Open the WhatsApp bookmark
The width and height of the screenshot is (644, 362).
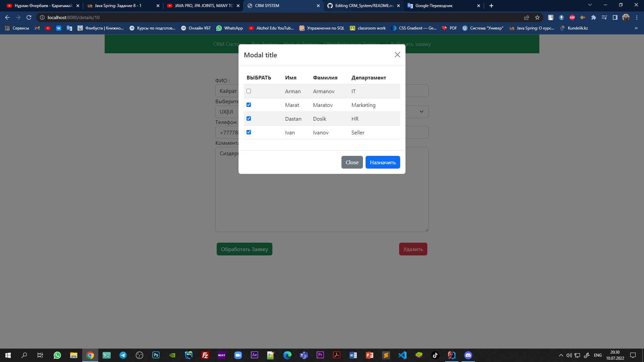[x=230, y=28]
